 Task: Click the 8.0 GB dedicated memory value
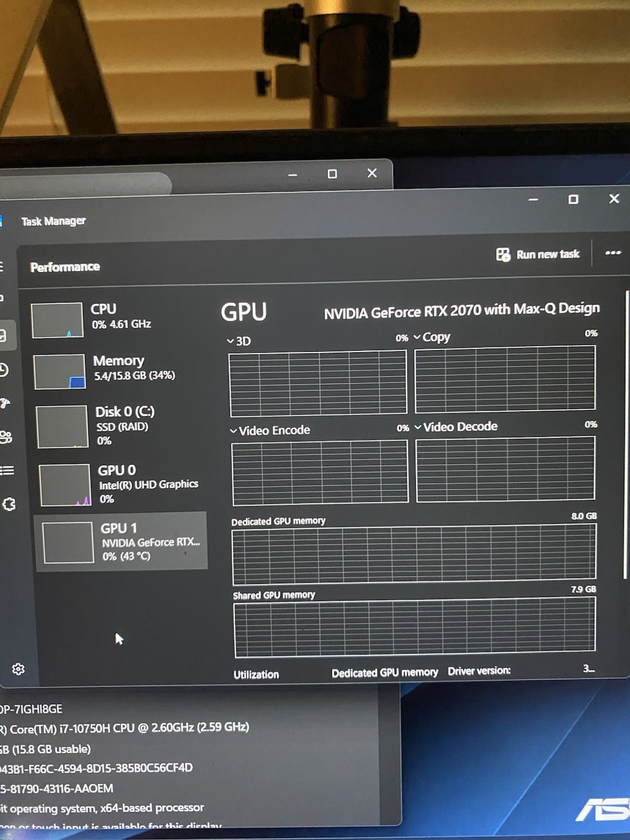click(x=584, y=516)
